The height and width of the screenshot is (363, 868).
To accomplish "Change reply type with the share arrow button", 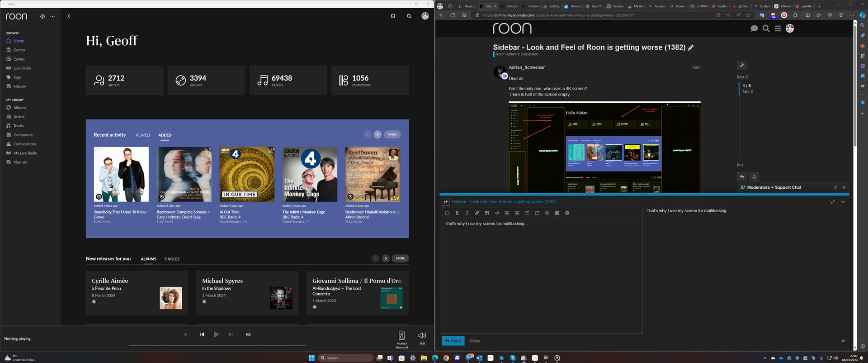I will 446,202.
